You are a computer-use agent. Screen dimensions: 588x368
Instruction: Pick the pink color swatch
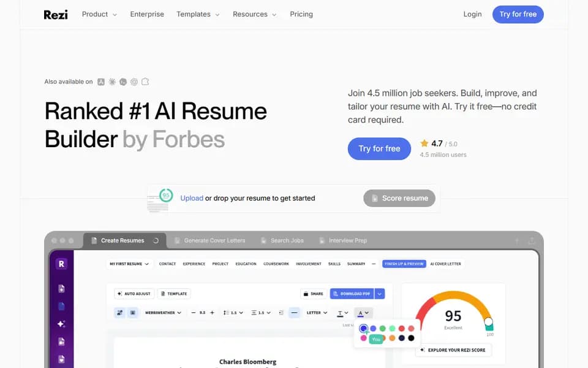363,338
